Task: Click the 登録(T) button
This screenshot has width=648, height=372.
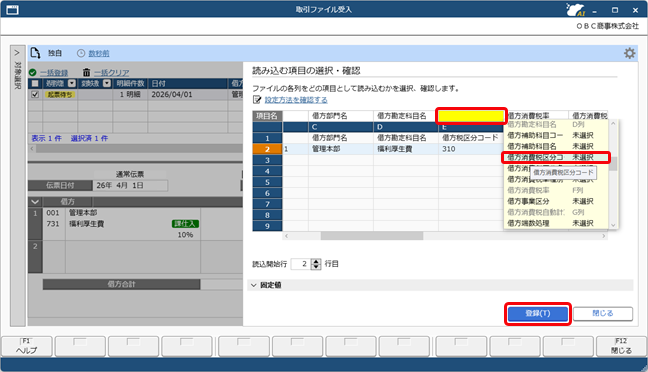Action: (538, 314)
